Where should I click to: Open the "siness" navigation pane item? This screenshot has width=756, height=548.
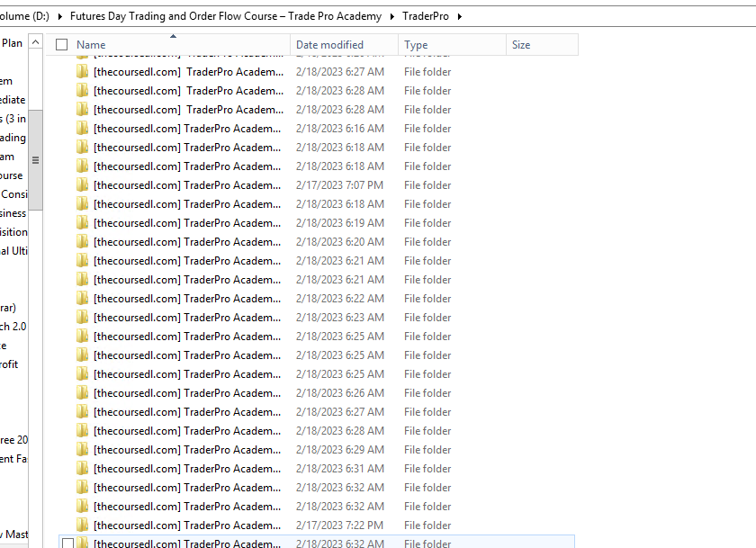[x=13, y=213]
